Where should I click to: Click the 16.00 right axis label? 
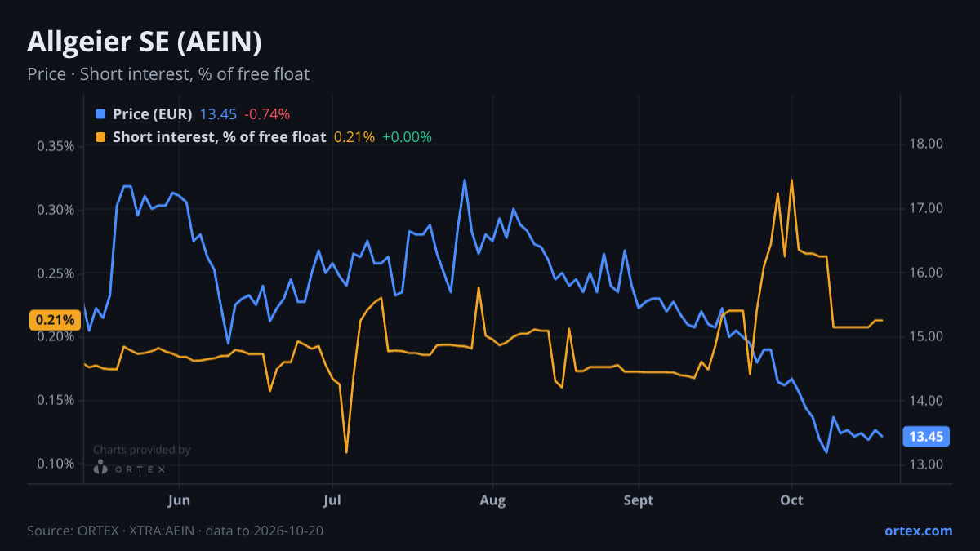926,273
